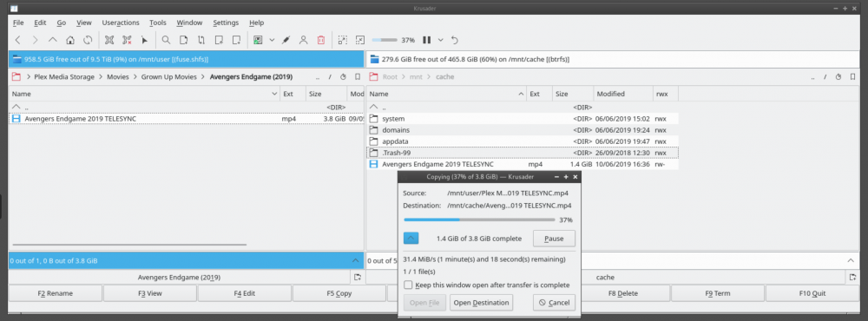The height and width of the screenshot is (321, 868).
Task: Sort right panel by Modified column
Action: point(623,94)
